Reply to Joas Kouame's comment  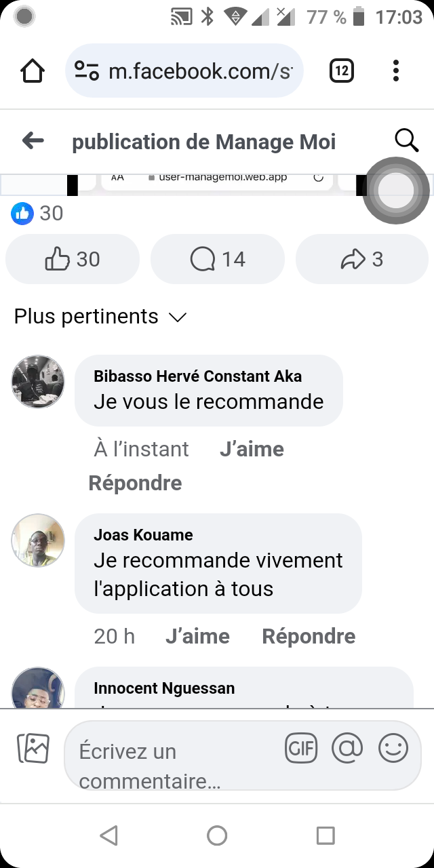[x=309, y=636]
